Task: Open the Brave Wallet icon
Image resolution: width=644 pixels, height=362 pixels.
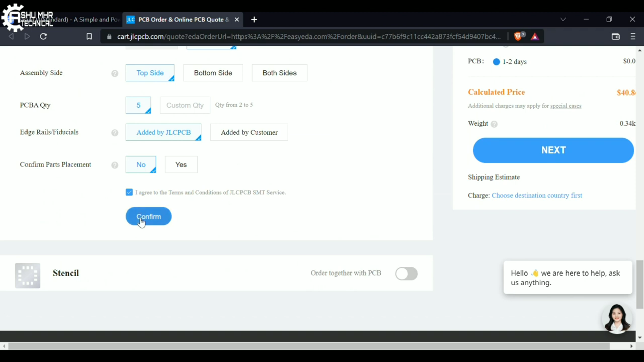Action: pyautogui.click(x=616, y=36)
